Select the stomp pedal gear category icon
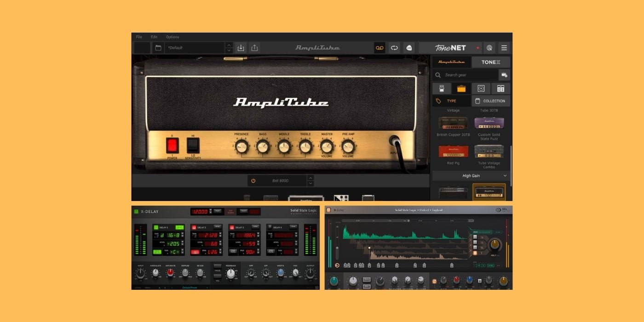Image resolution: width=644 pixels, height=322 pixels. click(x=442, y=88)
